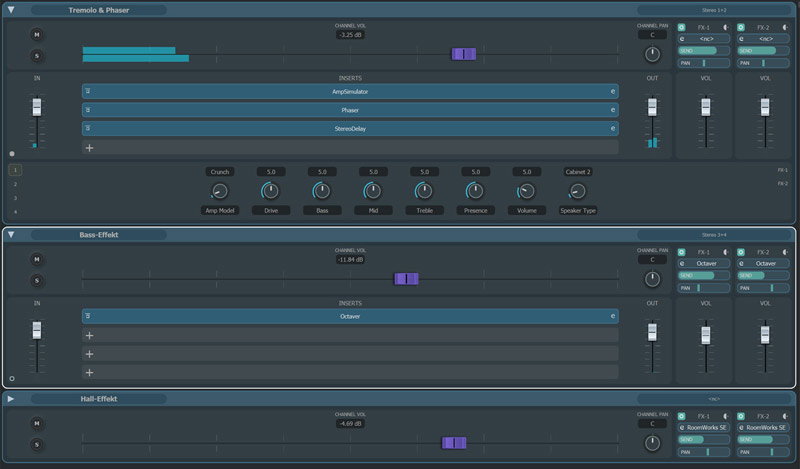The height and width of the screenshot is (469, 800).
Task: Click the Phaser insert slot
Action: pos(350,110)
